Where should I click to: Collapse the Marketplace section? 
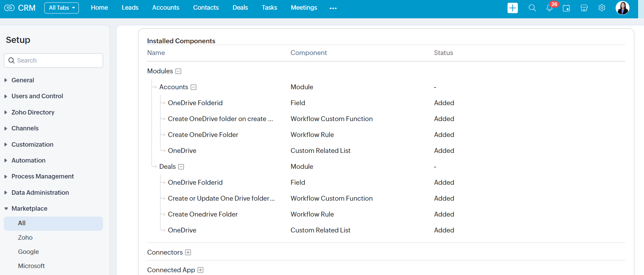[29, 209]
